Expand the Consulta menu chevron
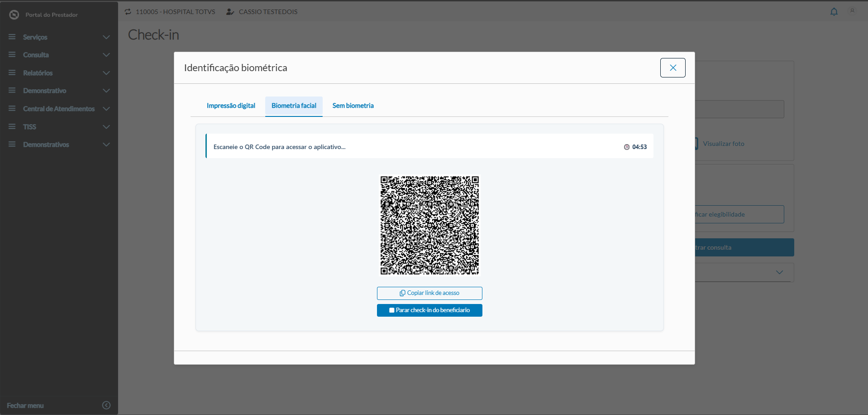This screenshot has width=868, height=415. [x=106, y=55]
